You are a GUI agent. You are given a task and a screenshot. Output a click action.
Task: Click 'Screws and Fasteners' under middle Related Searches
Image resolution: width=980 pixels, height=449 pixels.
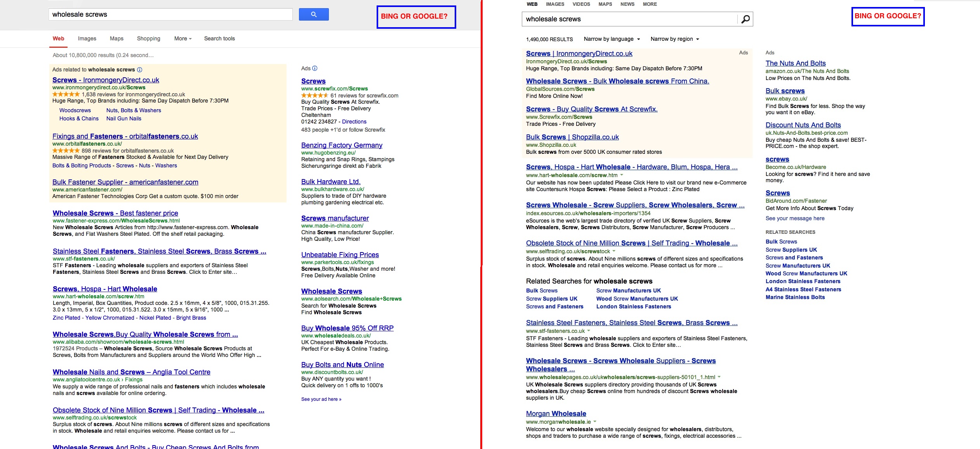(555, 306)
